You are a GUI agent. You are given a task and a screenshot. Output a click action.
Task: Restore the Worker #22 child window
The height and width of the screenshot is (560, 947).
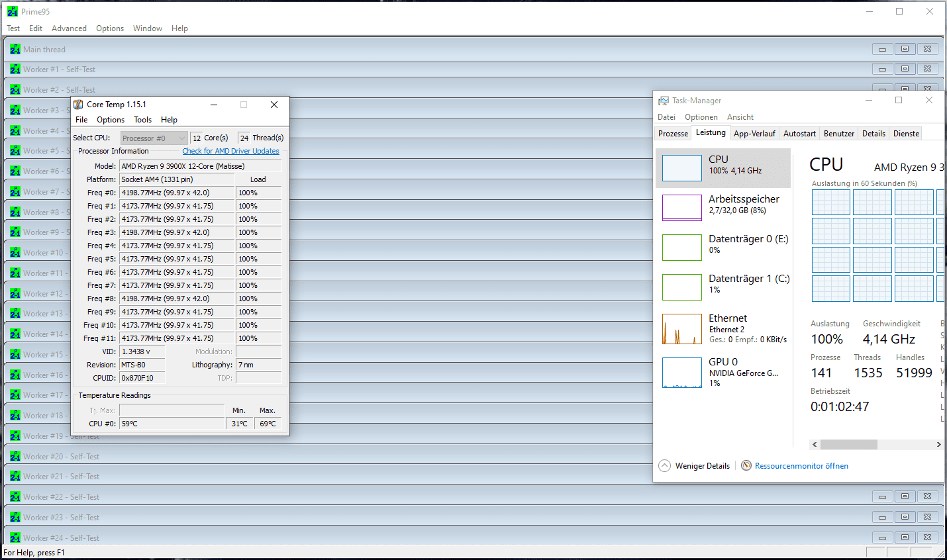click(905, 496)
